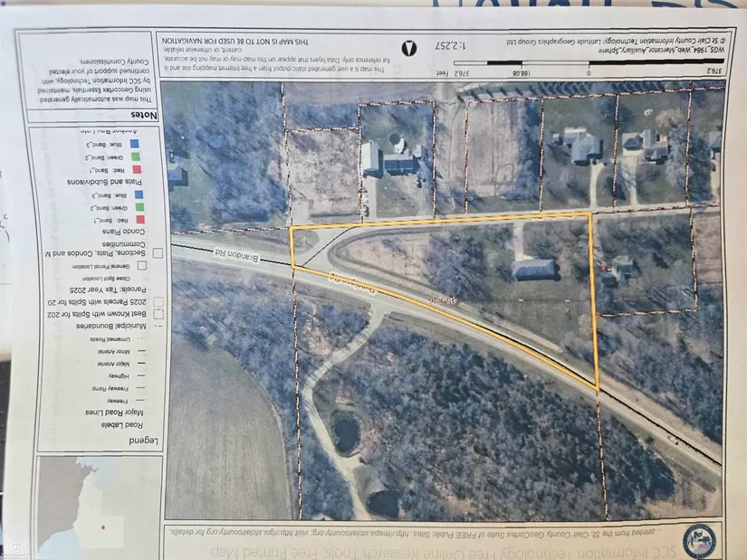Toggle Sections, Plats, Condos checkbox
Image resolution: width=747 pixels, height=560 pixels.
coord(157,254)
